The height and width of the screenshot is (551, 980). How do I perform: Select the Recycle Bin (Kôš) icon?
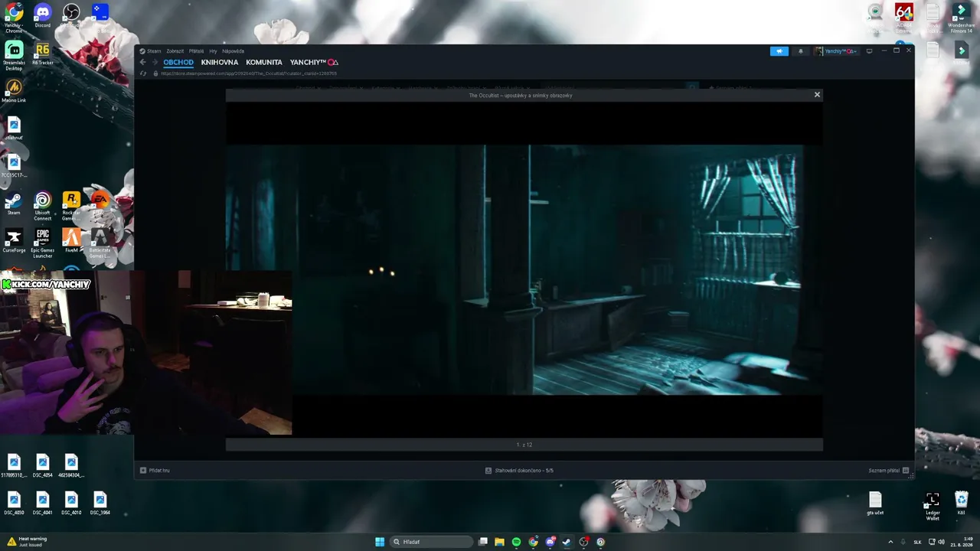click(x=962, y=504)
